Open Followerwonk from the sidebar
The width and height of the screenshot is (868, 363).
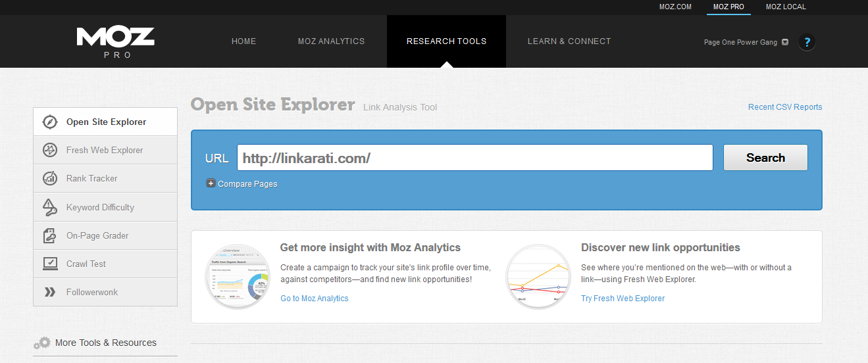coord(105,292)
